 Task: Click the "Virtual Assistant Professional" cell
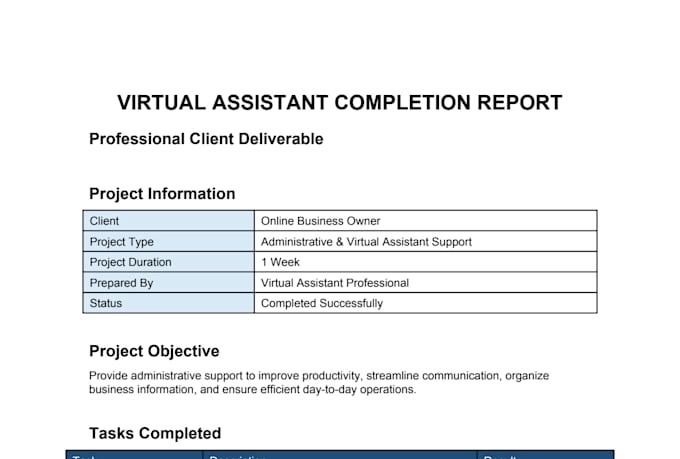(x=425, y=282)
